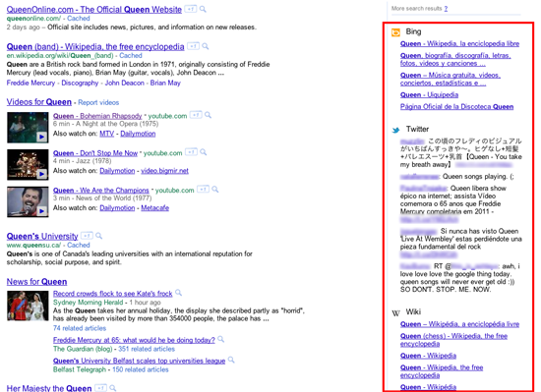This screenshot has width=541, height=392.
Task: Open QueenOnline.com Official Queen Website link
Action: 94,10
